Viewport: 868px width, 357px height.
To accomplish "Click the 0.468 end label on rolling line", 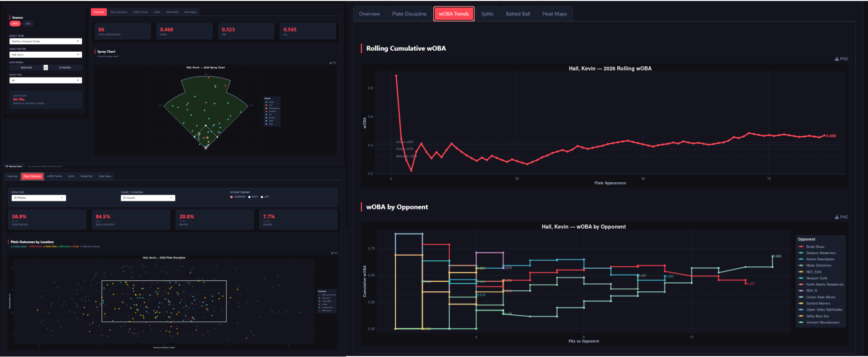I will [831, 136].
